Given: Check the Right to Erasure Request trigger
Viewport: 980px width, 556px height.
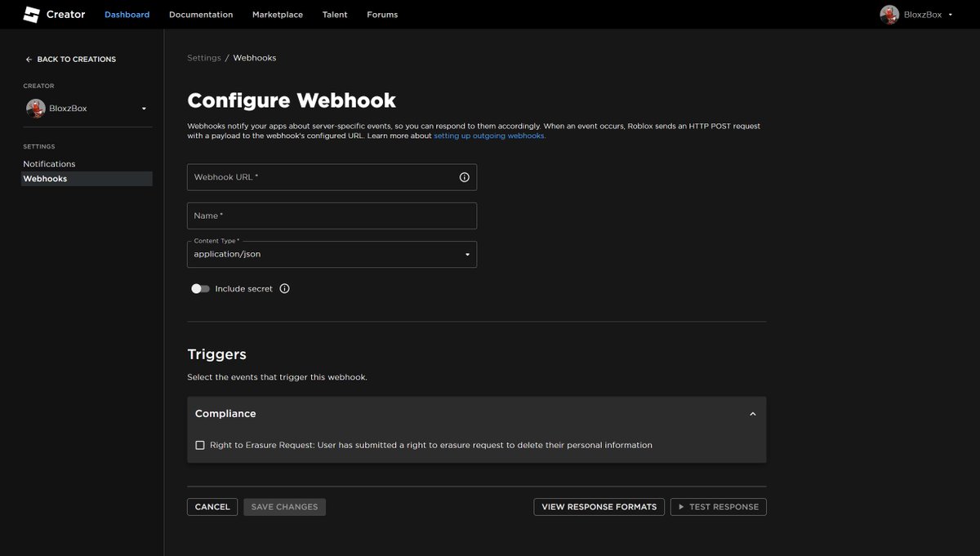Looking at the screenshot, I should click(x=200, y=444).
